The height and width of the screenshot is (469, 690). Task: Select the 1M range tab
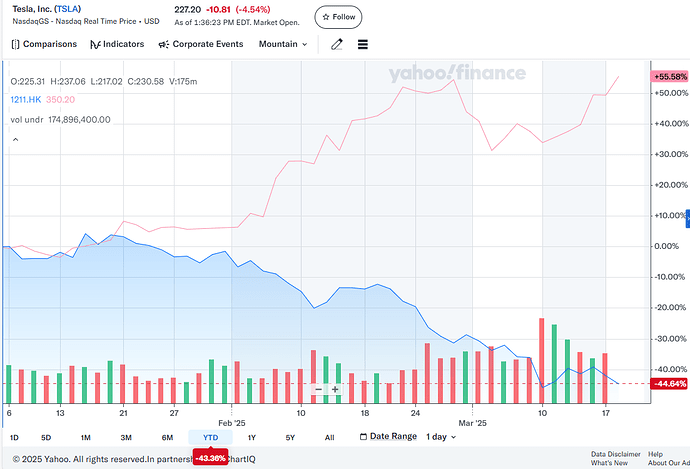85,437
